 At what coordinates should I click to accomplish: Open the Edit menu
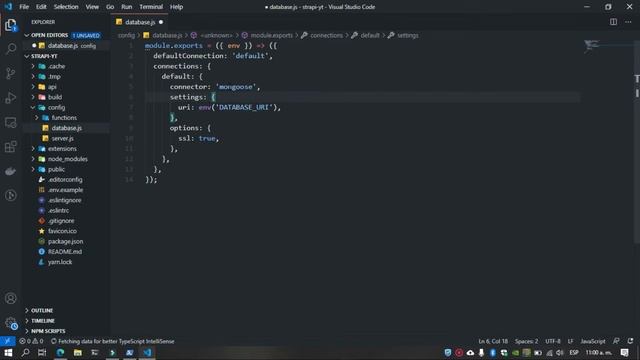coord(41,7)
